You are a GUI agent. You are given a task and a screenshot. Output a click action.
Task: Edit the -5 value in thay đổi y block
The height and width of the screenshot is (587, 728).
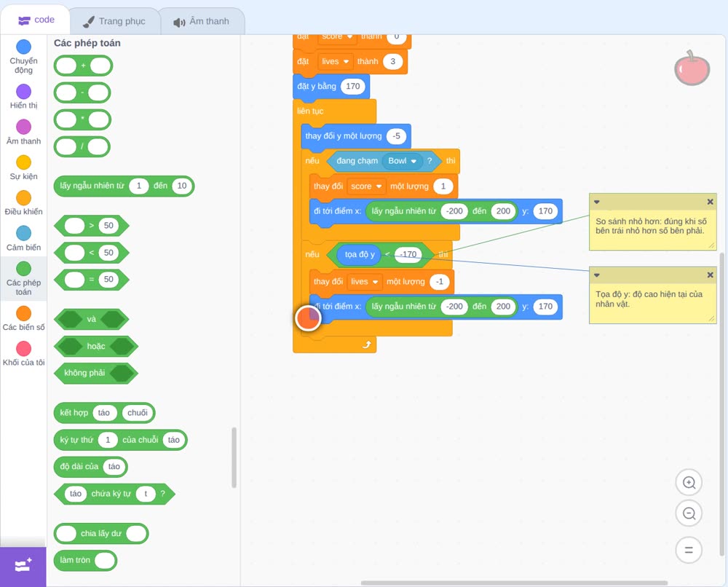pyautogui.click(x=396, y=136)
